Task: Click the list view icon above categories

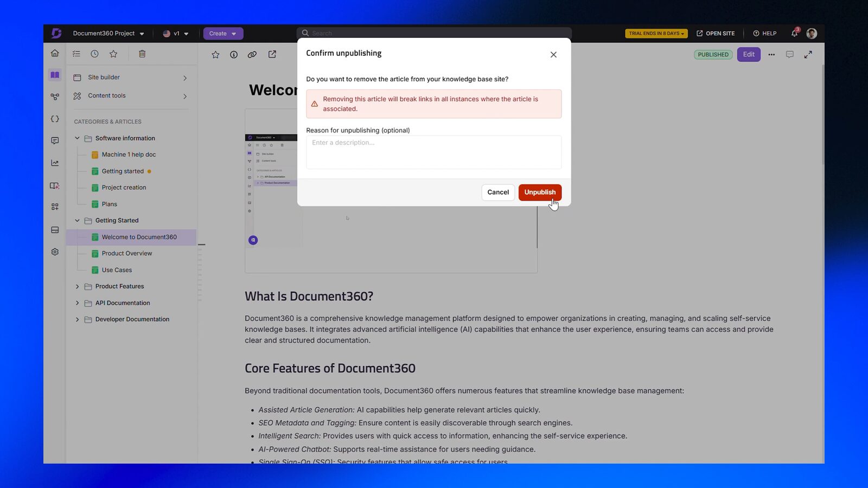Action: point(76,54)
